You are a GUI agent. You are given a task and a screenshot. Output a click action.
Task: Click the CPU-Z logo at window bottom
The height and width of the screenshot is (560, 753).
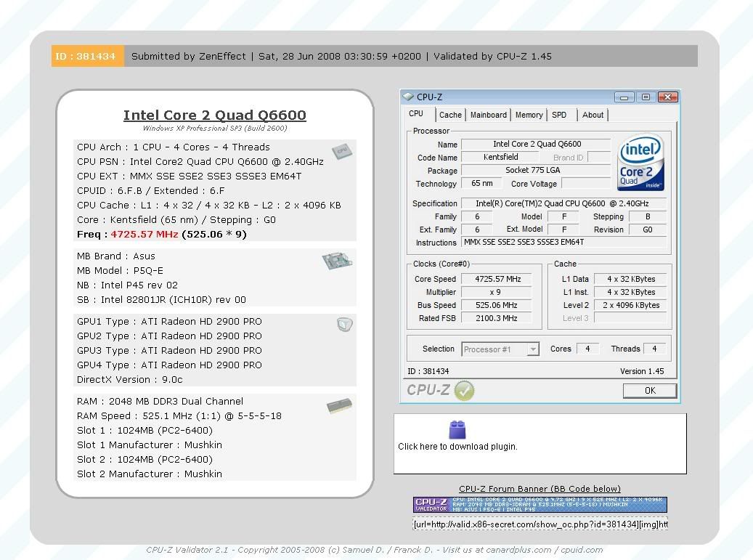point(428,390)
